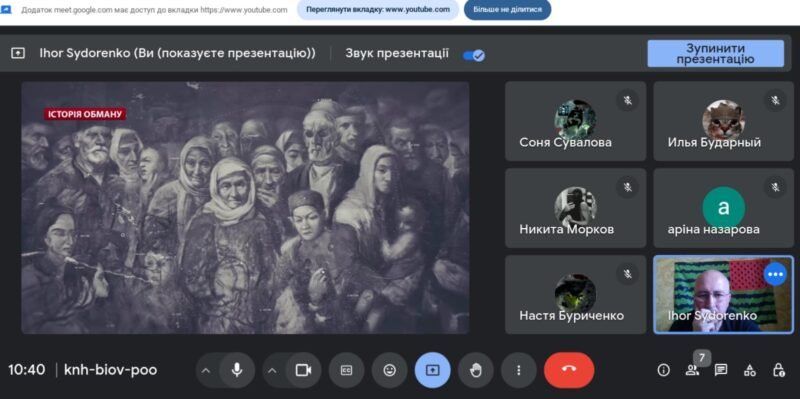Leave the call with red hang-up button

(x=569, y=370)
